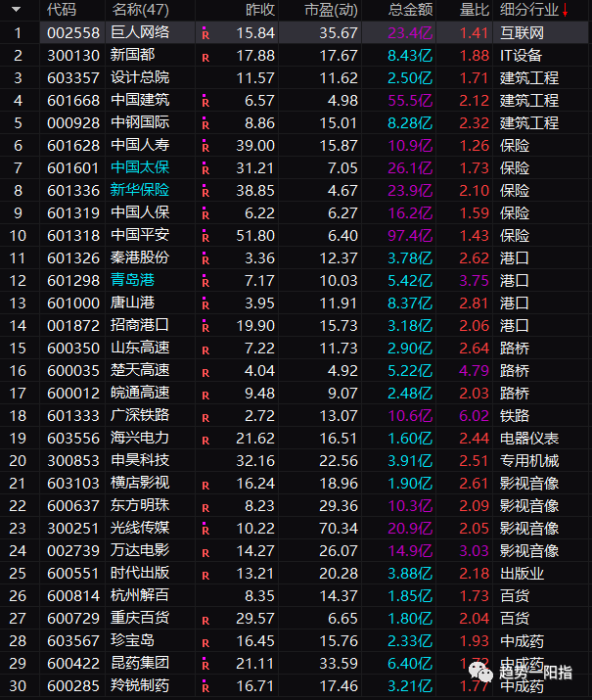Image resolution: width=592 pixels, height=700 pixels.
Task: Click the R margin icon for 海兴电力
Action: (x=205, y=441)
